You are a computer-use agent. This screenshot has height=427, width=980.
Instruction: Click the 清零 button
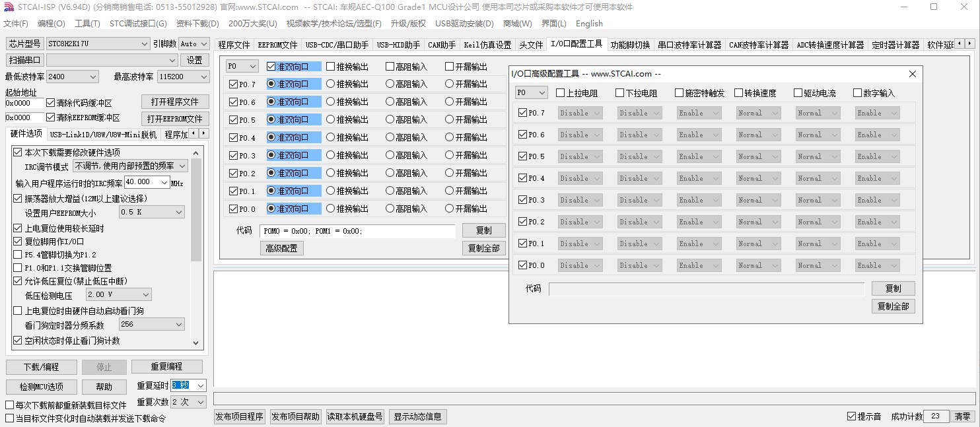pyautogui.click(x=963, y=416)
